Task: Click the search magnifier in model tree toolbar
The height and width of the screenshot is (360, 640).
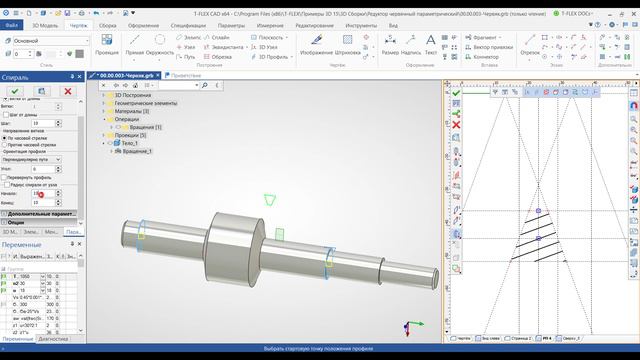Action: [x=205, y=85]
